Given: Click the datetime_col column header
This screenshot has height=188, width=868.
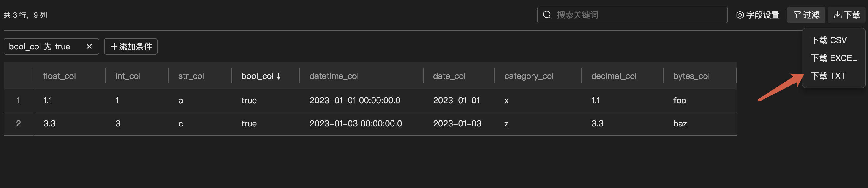Looking at the screenshot, I should 333,76.
